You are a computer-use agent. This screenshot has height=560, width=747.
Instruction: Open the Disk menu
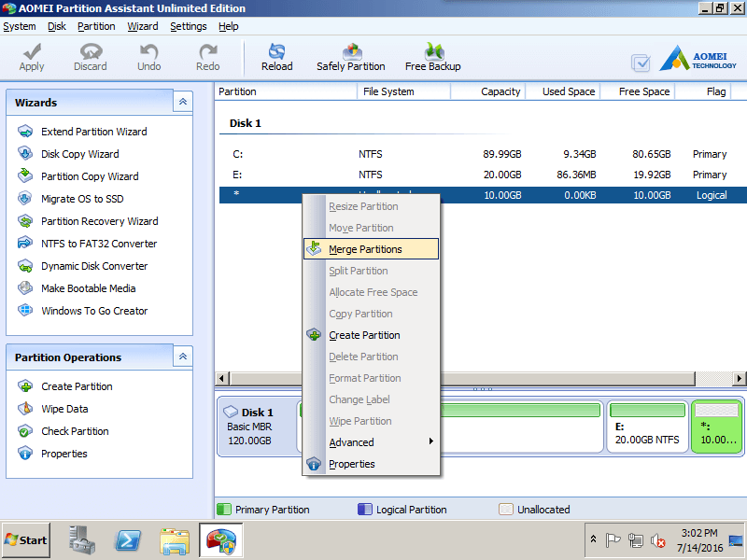point(57,27)
